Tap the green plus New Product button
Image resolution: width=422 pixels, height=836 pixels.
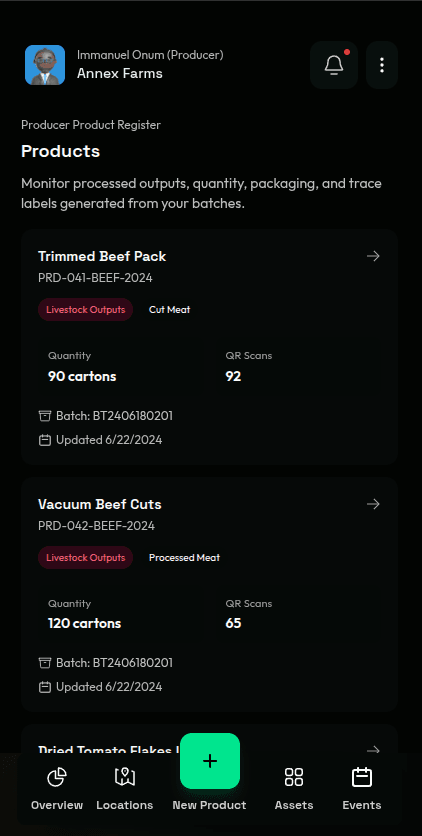210,761
